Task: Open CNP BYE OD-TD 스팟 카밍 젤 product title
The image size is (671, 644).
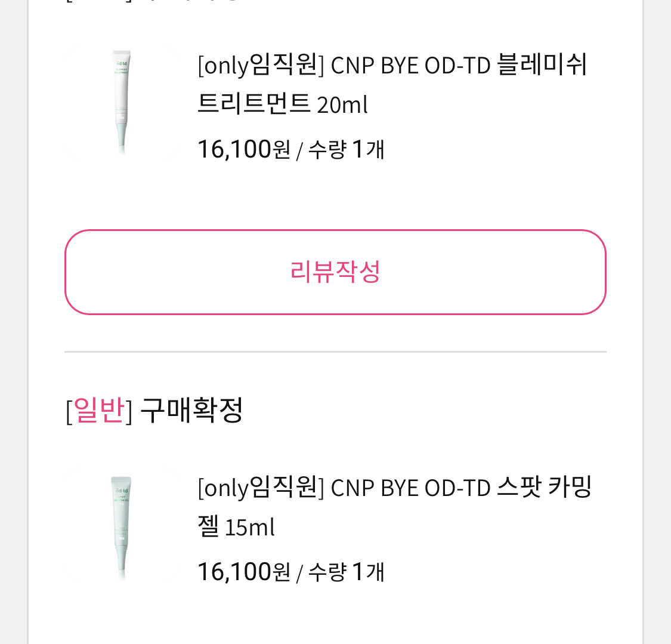Action: 394,507
